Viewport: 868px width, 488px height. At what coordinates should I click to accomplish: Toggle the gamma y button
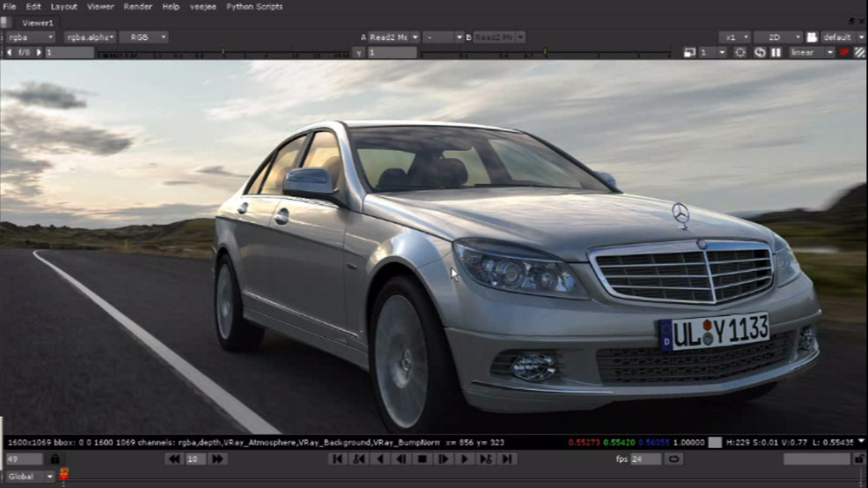[x=358, y=53]
